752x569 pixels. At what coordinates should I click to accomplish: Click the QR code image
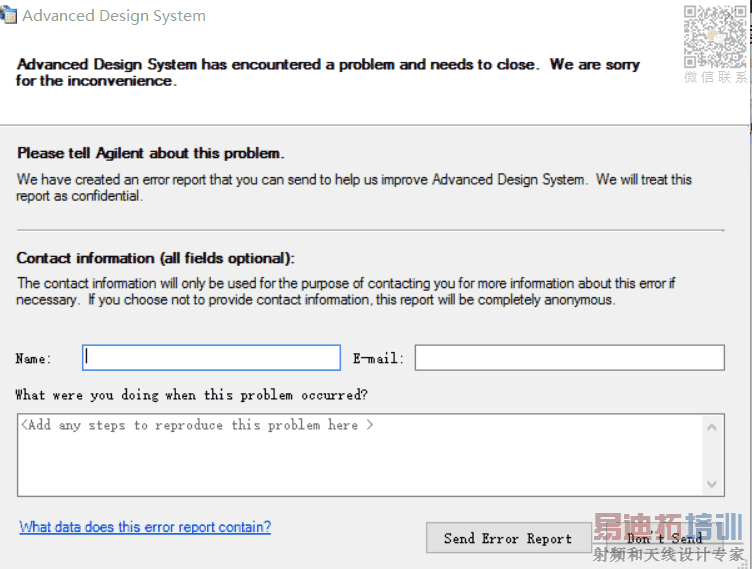click(x=714, y=36)
